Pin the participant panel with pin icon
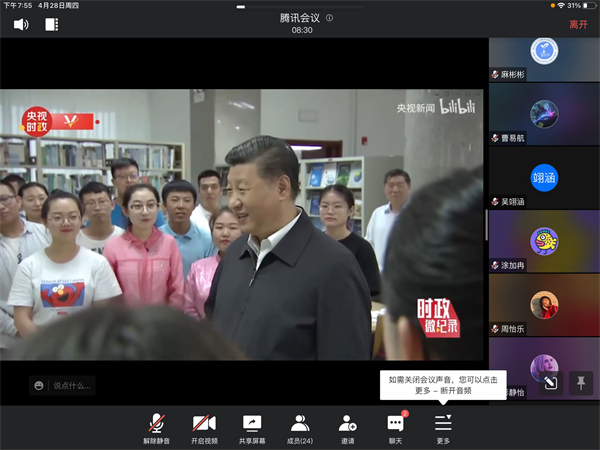Image resolution: width=600 pixels, height=450 pixels. tap(581, 382)
